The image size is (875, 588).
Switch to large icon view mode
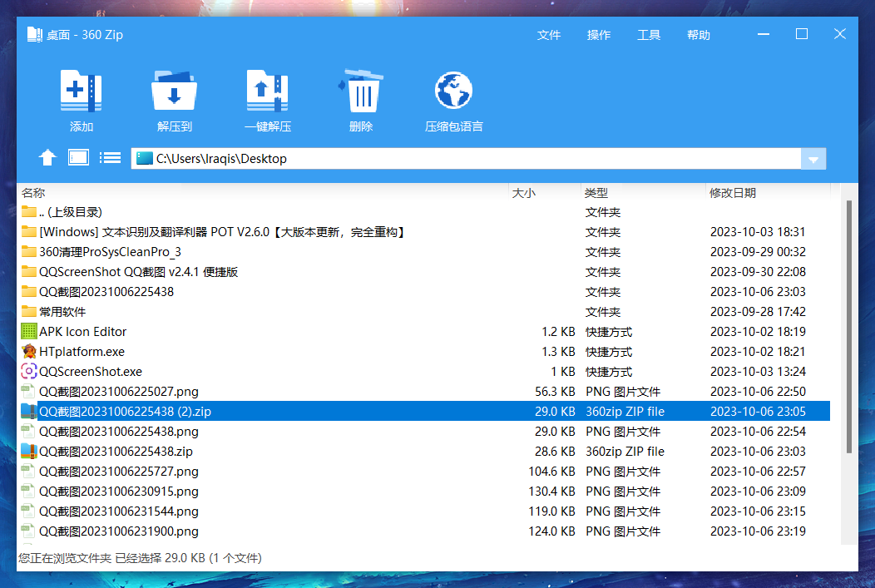point(78,158)
